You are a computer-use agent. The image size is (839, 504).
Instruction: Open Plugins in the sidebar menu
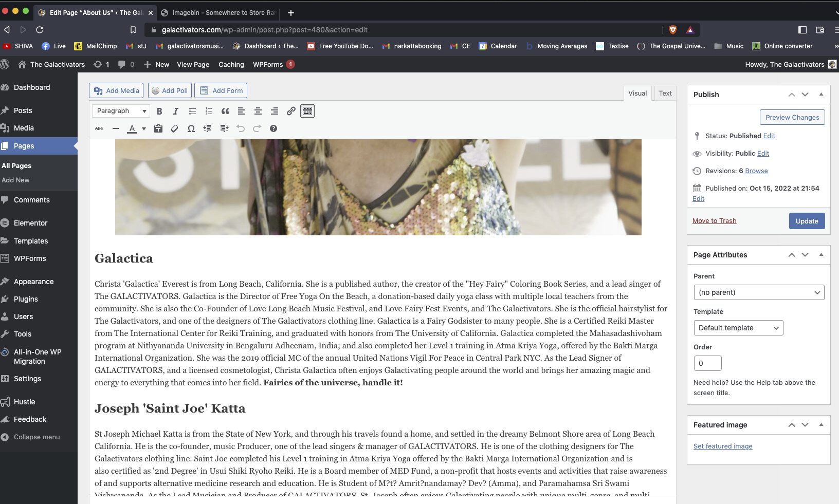(x=39, y=299)
